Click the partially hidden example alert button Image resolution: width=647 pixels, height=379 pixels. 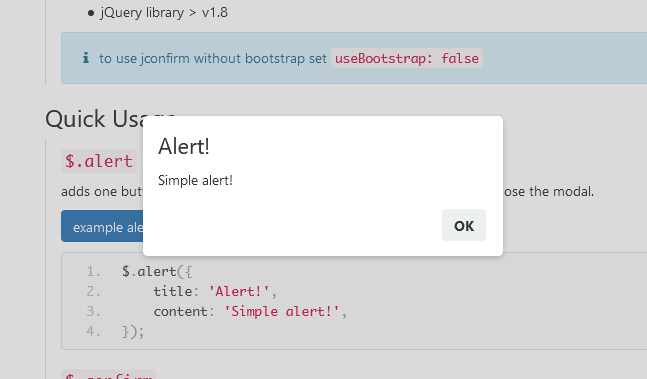[x=102, y=226]
